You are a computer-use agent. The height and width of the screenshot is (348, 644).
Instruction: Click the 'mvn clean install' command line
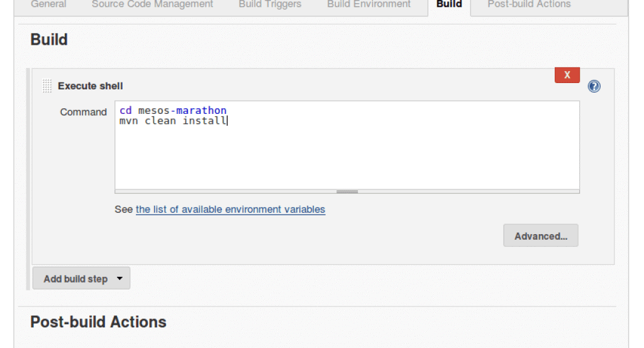[173, 121]
